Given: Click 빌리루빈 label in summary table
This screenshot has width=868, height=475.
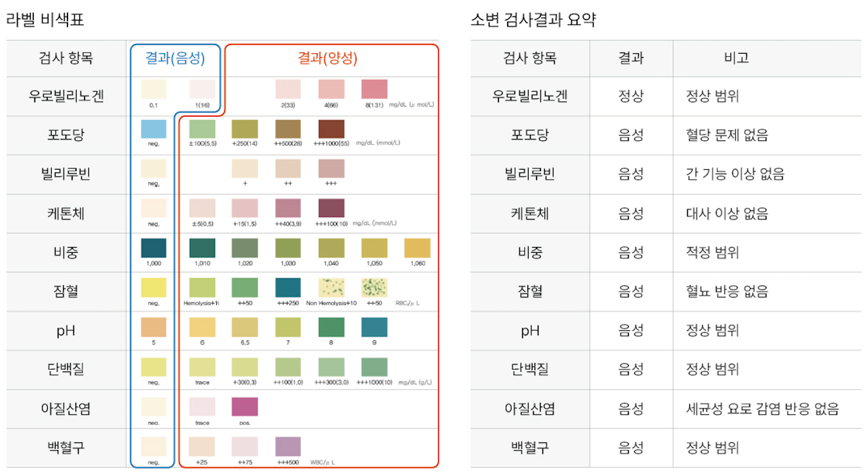Looking at the screenshot, I should click(x=530, y=174).
